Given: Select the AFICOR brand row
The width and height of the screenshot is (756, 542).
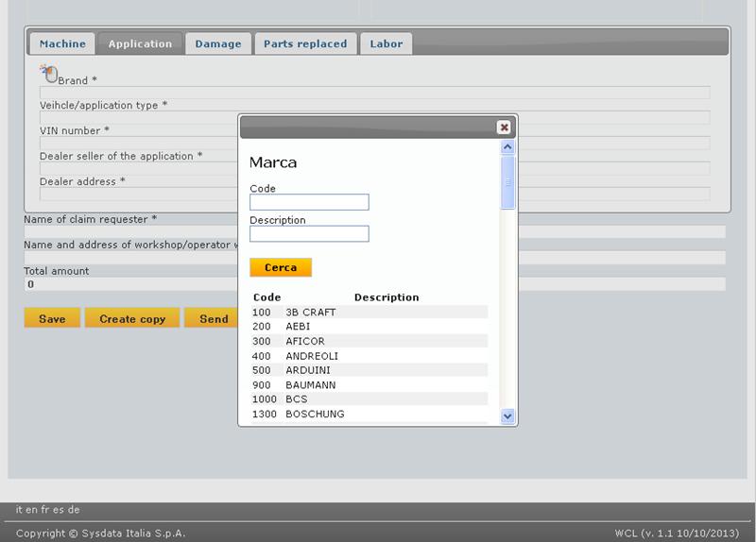Looking at the screenshot, I should (369, 341).
